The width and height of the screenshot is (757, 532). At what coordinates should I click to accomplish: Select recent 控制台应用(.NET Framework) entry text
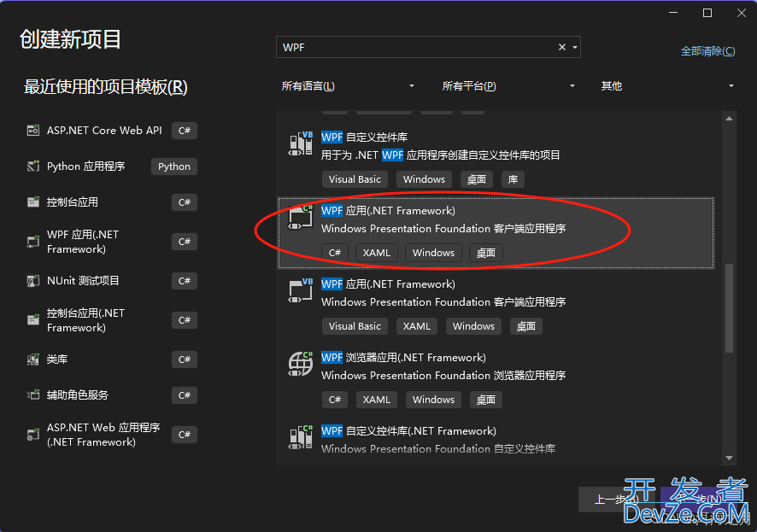(x=85, y=320)
